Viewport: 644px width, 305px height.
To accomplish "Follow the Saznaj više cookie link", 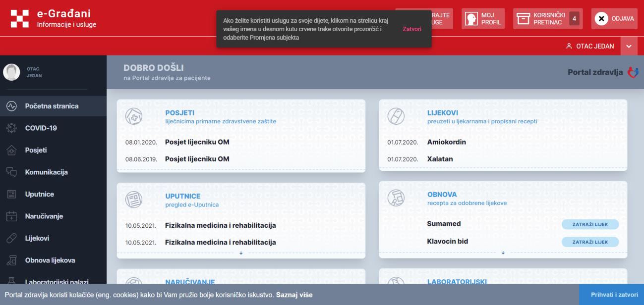I will pyautogui.click(x=294, y=295).
